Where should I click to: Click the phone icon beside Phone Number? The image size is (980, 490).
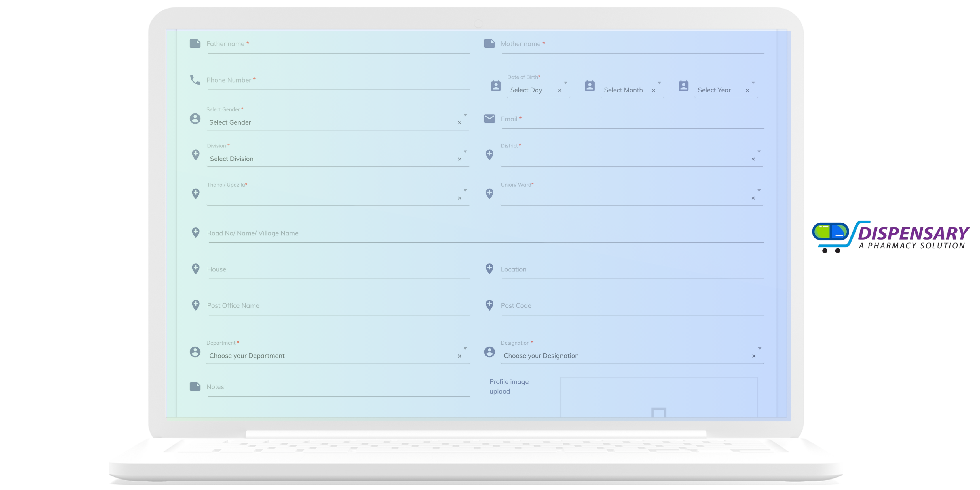[195, 80]
